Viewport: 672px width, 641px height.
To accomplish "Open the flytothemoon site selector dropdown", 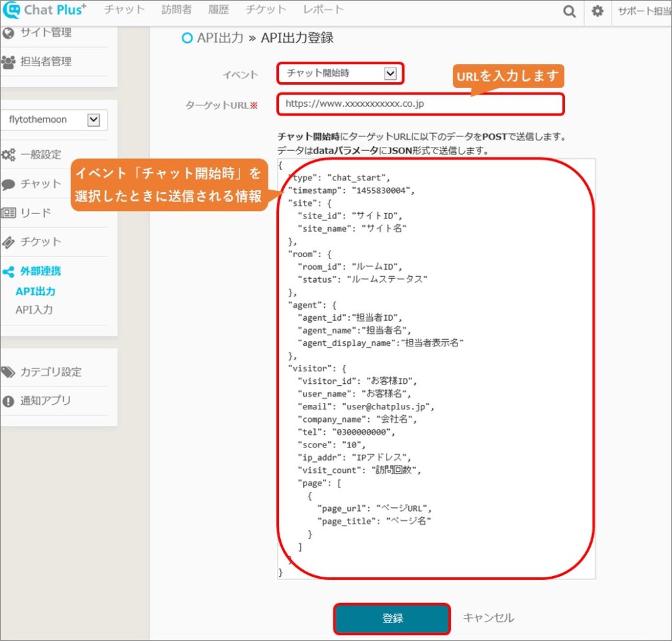I will [x=54, y=119].
